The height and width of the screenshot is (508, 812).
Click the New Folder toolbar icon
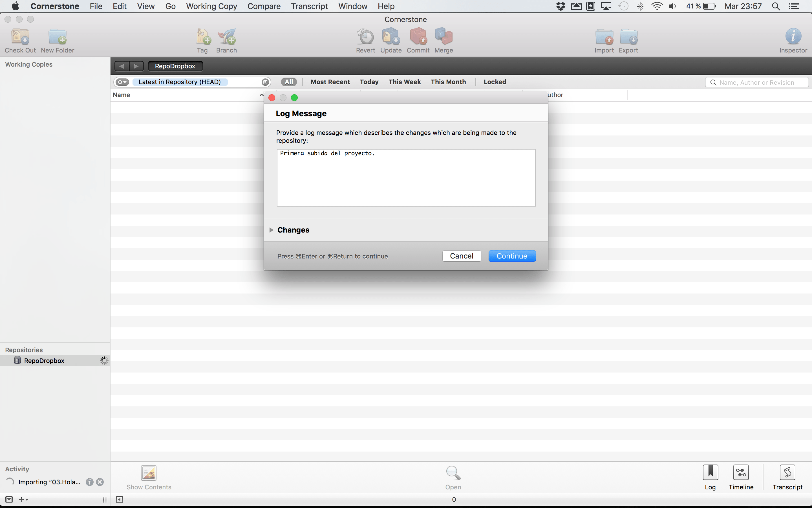tap(58, 37)
